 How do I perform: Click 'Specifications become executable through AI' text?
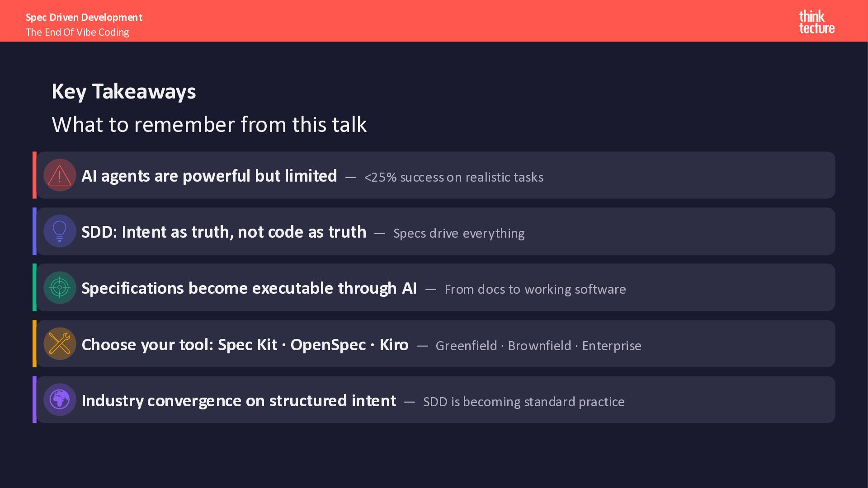[249, 288]
